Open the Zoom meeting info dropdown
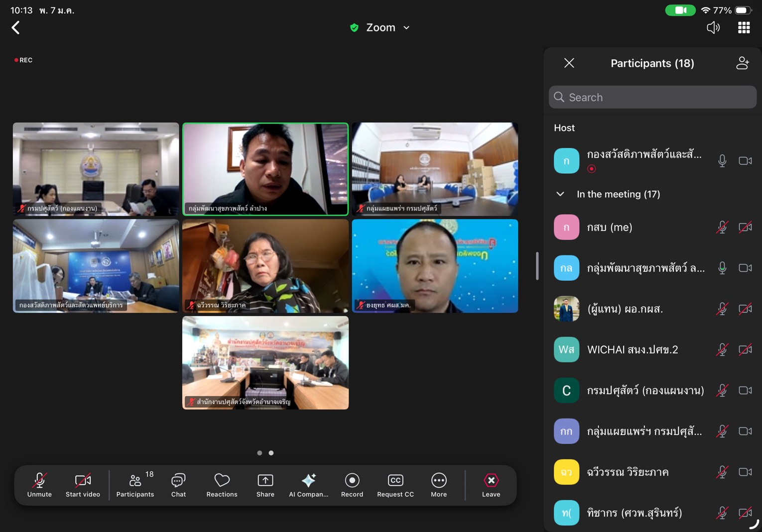This screenshot has height=532, width=762. coord(381,27)
